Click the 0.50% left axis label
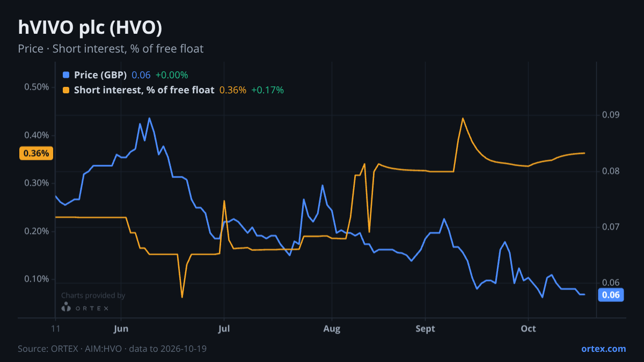The width and height of the screenshot is (644, 362). point(37,87)
